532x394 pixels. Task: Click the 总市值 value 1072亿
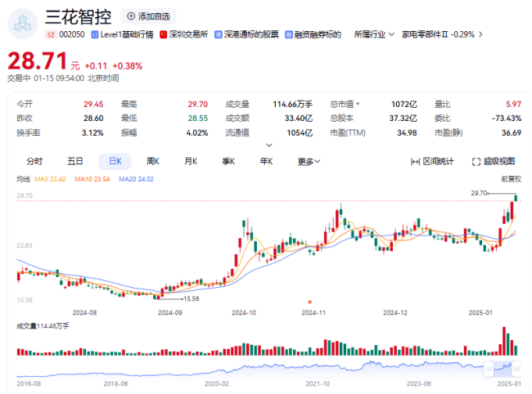[x=404, y=104]
